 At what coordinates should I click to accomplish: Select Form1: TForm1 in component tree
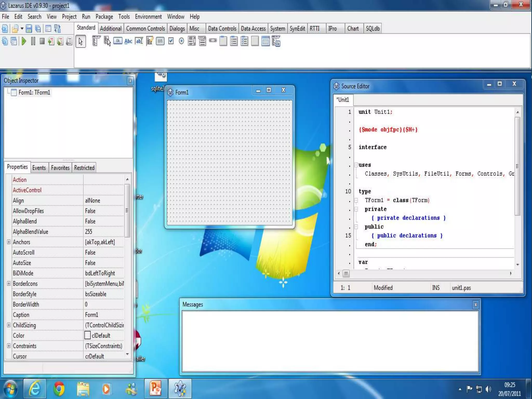(34, 92)
